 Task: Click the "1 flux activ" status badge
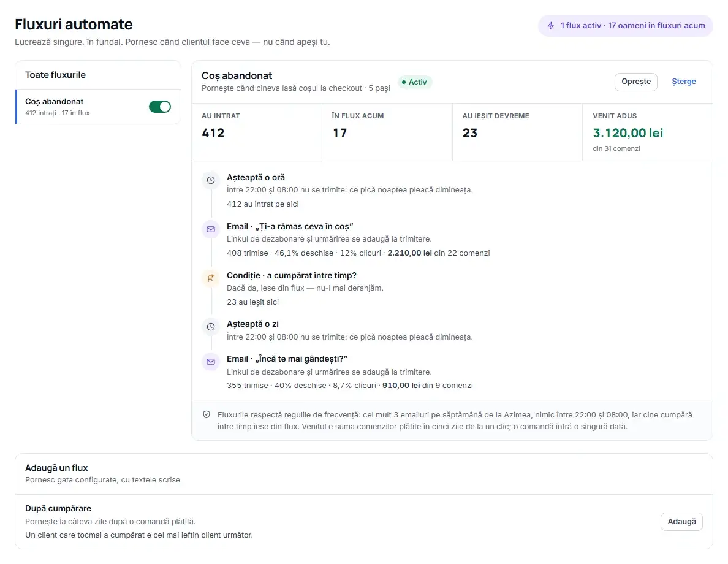pos(626,26)
